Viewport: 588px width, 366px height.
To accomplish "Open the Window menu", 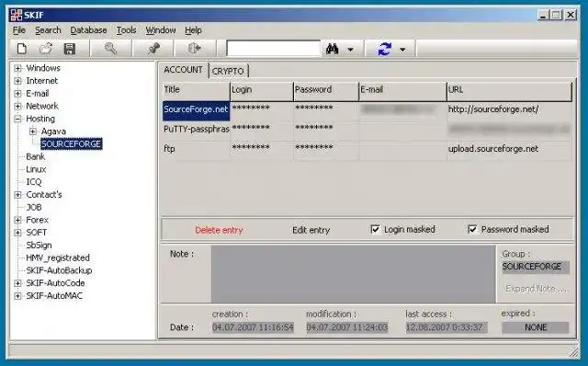I will (161, 30).
